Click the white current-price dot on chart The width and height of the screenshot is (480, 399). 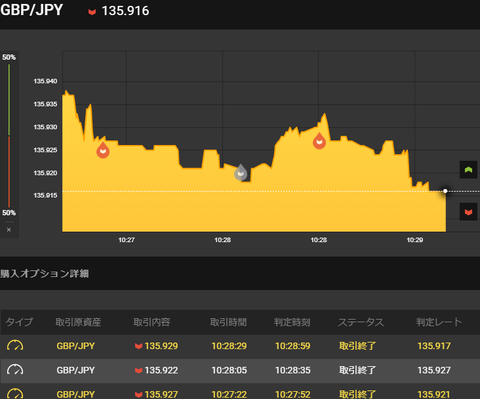pyautogui.click(x=445, y=191)
